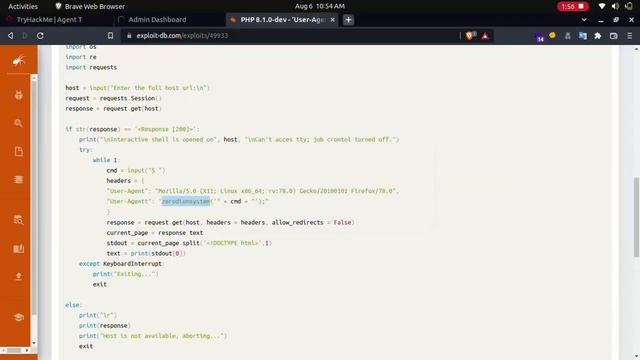Image resolution: width=640 pixels, height=360 pixels.
Task: Click 'current_page = response.text' line
Action: pos(155,233)
